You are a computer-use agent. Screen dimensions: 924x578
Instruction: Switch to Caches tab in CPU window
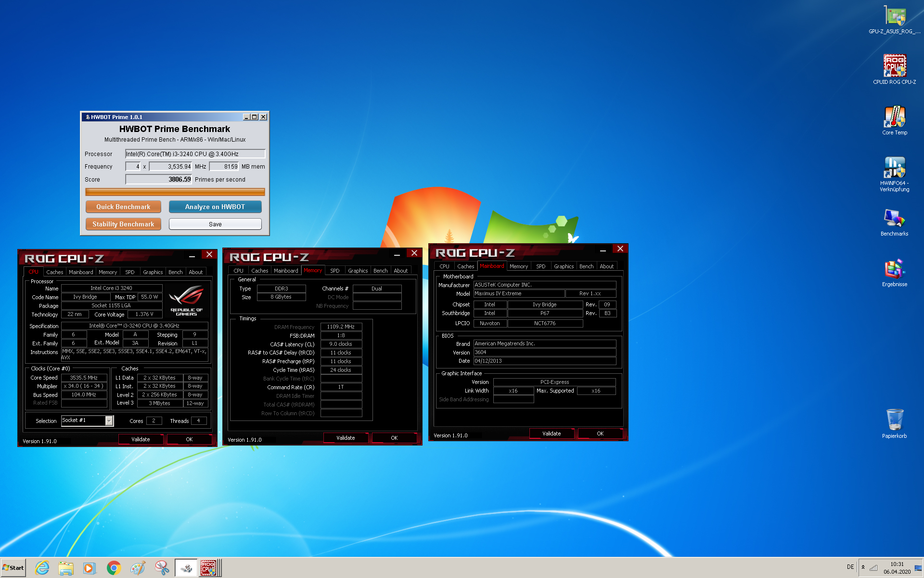(x=54, y=272)
